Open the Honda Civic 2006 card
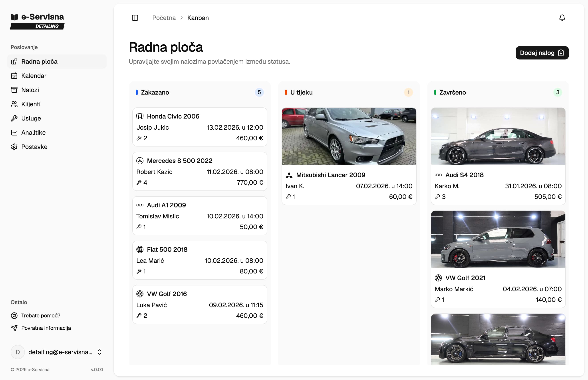 coord(199,127)
